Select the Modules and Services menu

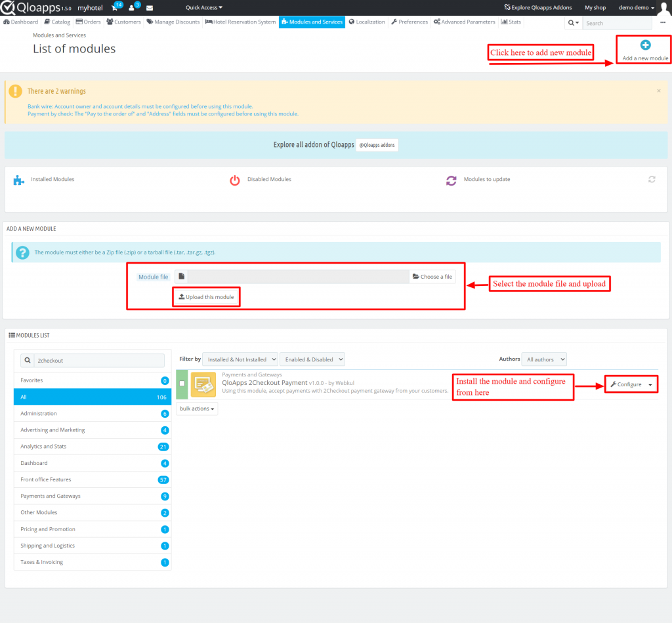coord(312,22)
